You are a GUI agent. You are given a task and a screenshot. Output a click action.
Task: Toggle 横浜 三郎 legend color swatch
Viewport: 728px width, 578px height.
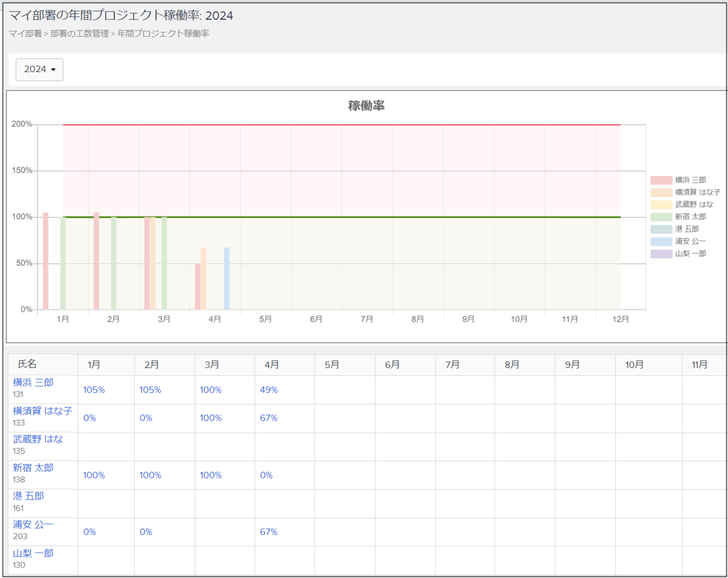pos(661,180)
